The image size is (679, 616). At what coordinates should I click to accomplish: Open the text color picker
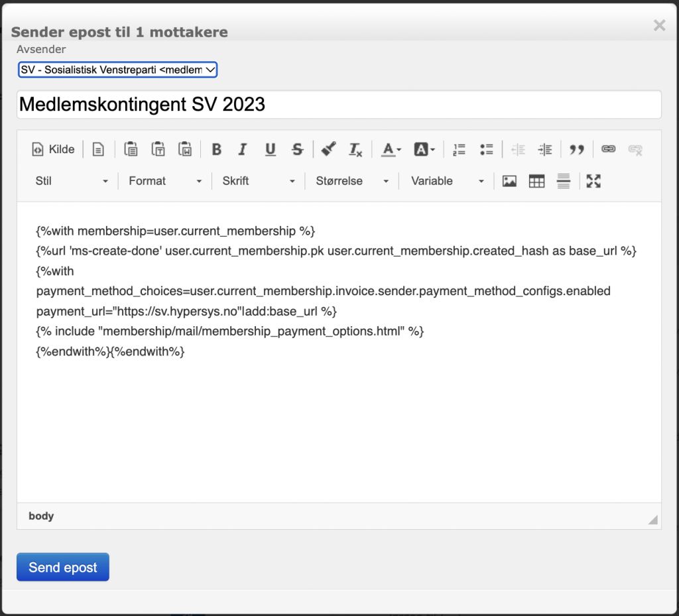tap(391, 149)
